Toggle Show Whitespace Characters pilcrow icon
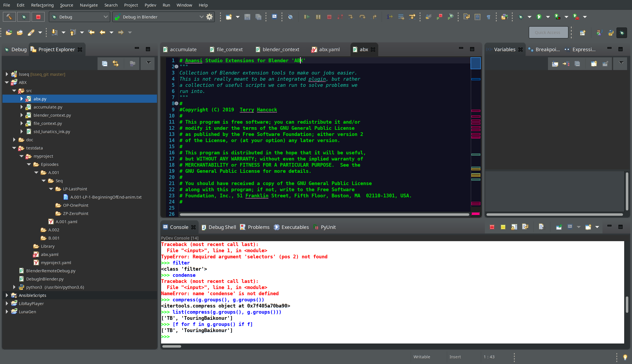Image resolution: width=632 pixels, height=364 pixels. click(x=488, y=17)
